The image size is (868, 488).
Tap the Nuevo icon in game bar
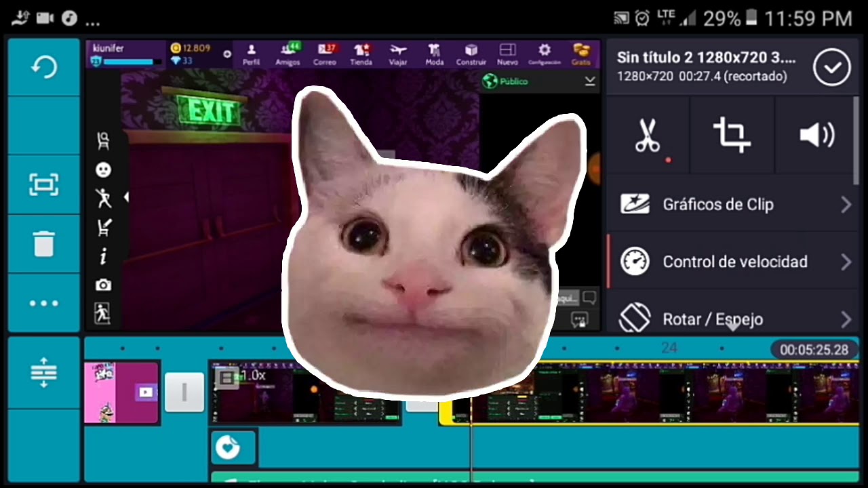[507, 54]
